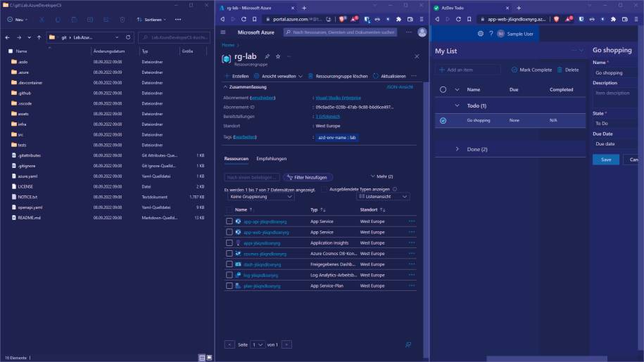
Task: Enable Ausgeblendete Typen anzeigen checkbox
Action: [324, 189]
